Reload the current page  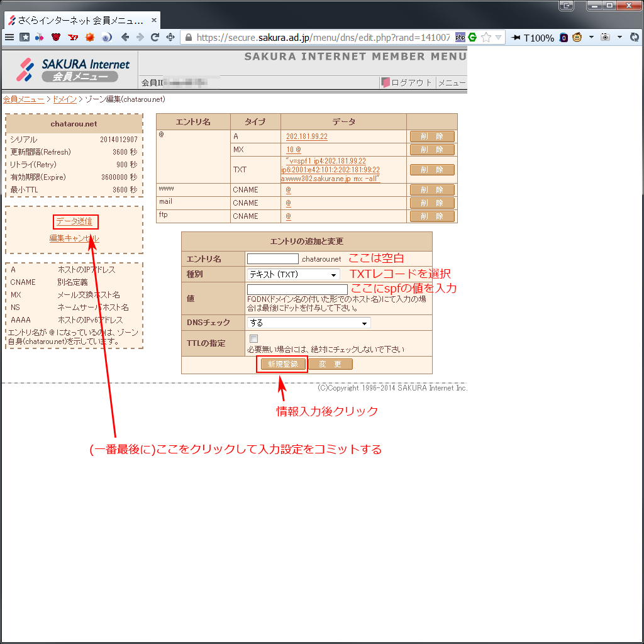155,37
